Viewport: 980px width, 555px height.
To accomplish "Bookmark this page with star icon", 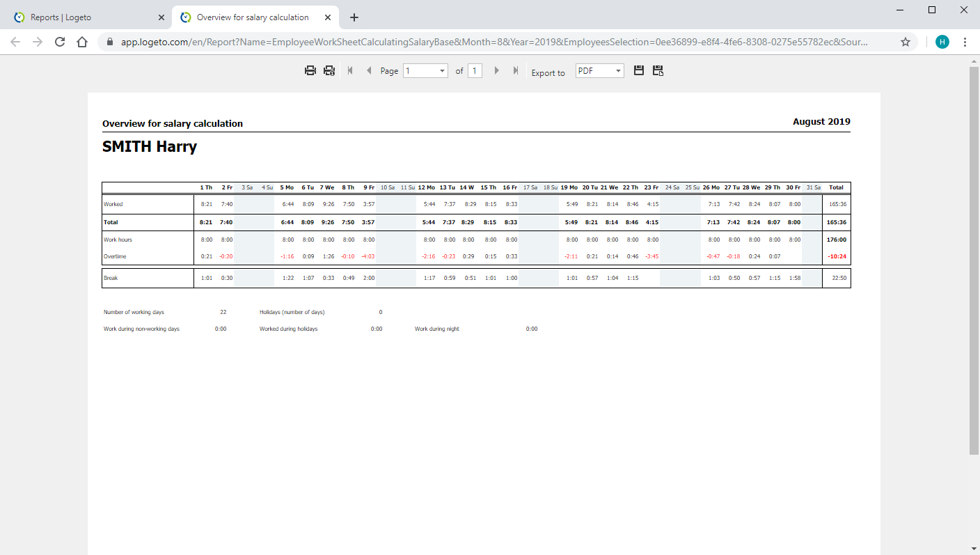I will (906, 42).
